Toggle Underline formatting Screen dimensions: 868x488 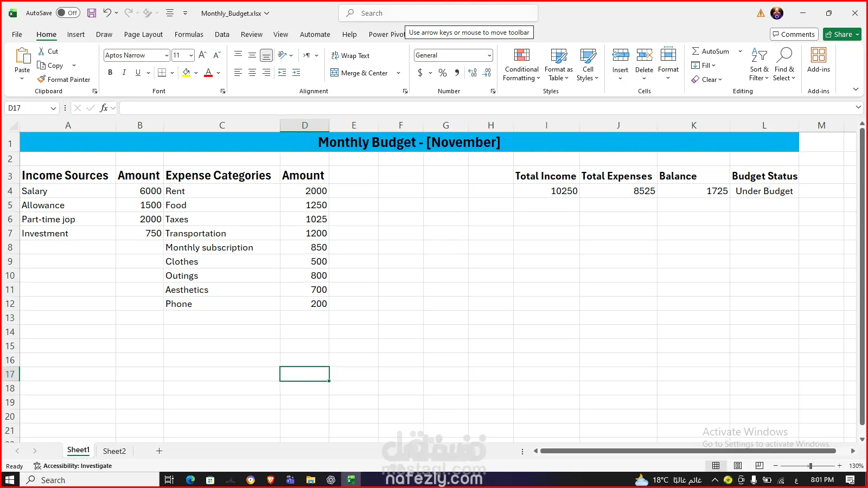pyautogui.click(x=138, y=73)
